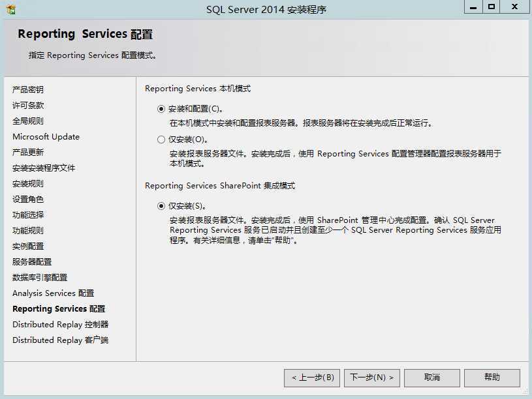Click the 数据库引擎配置 step label
The image size is (532, 399).
click(40, 278)
